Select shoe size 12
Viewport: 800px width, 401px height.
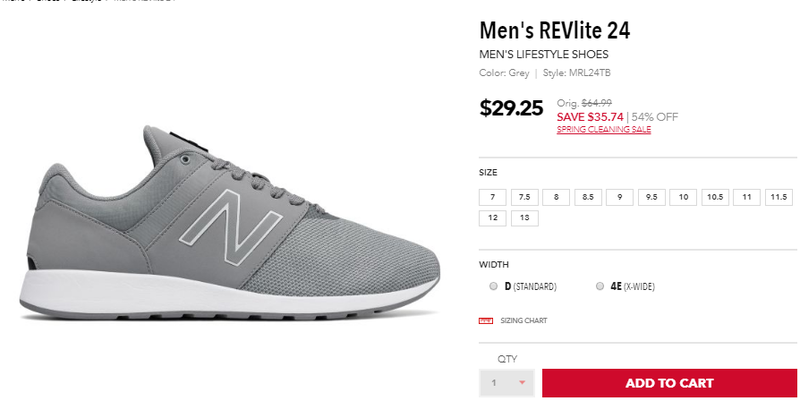493,217
